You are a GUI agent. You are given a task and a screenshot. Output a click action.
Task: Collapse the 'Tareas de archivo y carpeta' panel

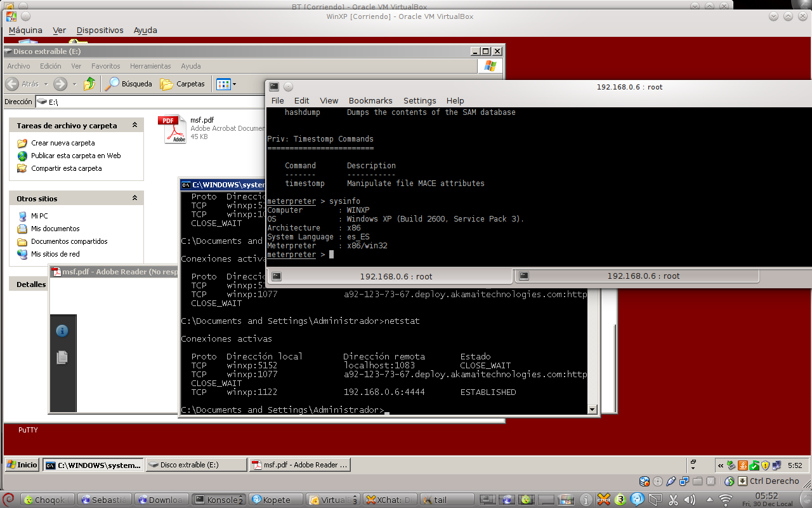tap(134, 126)
